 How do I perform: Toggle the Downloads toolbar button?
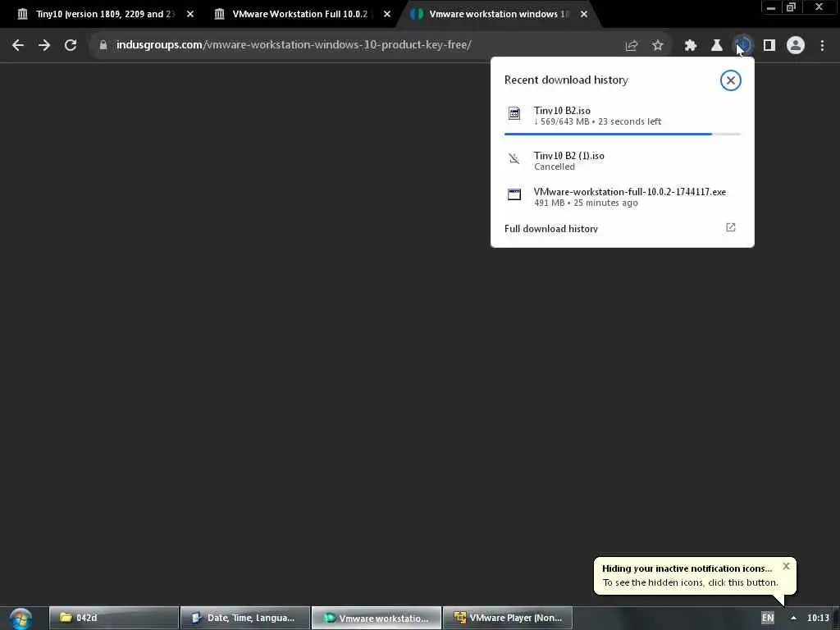(x=743, y=46)
